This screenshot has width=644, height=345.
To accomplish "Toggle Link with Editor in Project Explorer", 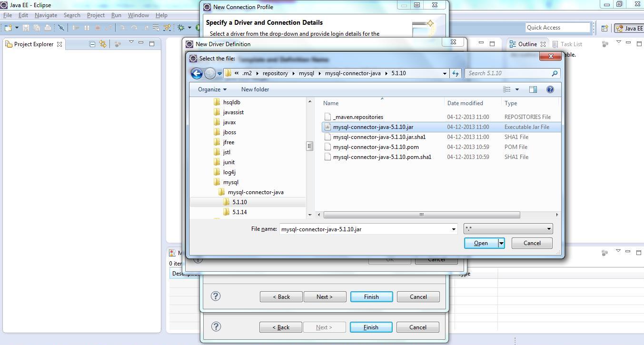I will (x=102, y=44).
